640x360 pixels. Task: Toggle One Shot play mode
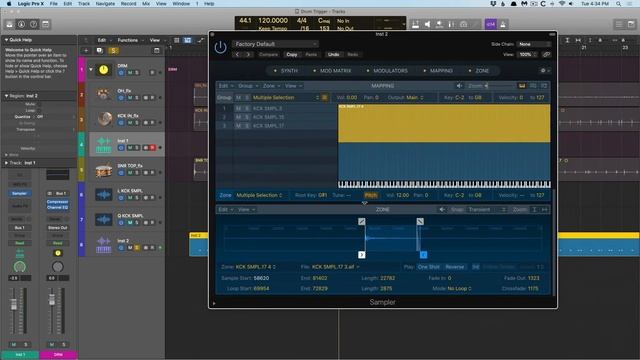(x=429, y=267)
